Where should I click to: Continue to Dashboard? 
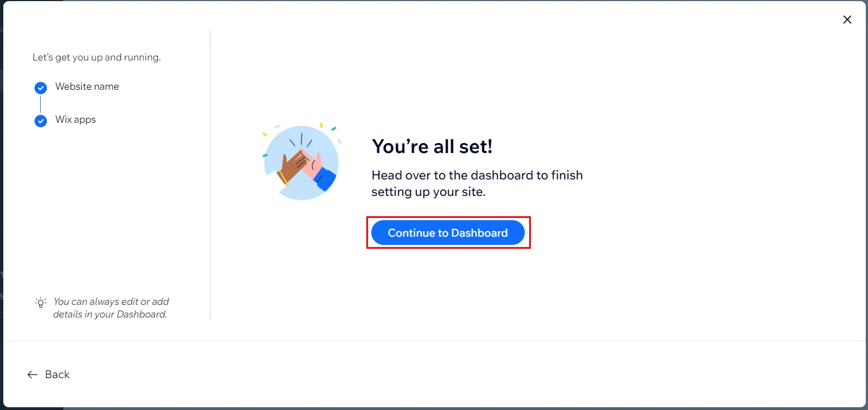(x=448, y=233)
